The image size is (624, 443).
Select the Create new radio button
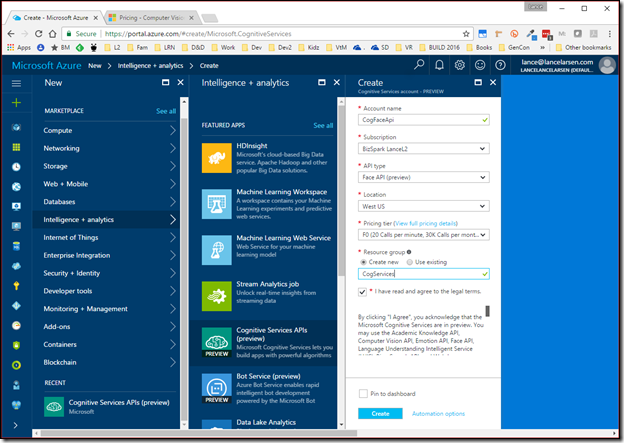(363, 262)
